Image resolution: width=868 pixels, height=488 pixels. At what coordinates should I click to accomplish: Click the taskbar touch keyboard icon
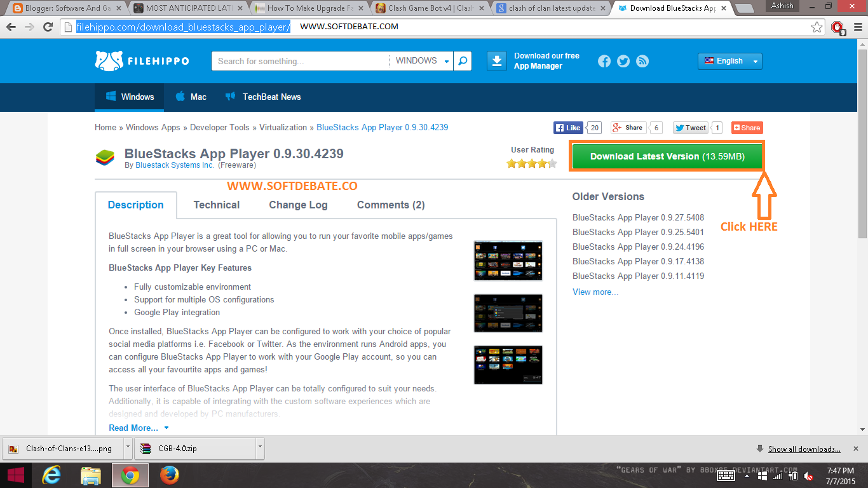[x=727, y=476]
